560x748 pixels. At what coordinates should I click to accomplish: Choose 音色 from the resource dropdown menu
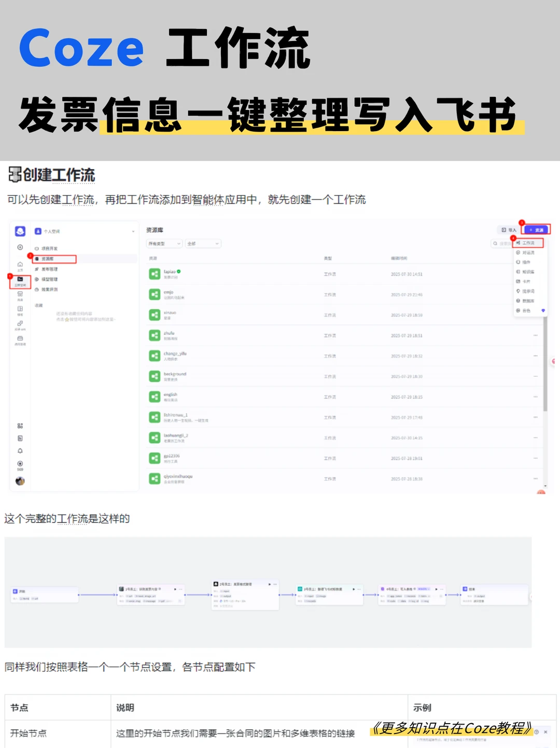(528, 310)
